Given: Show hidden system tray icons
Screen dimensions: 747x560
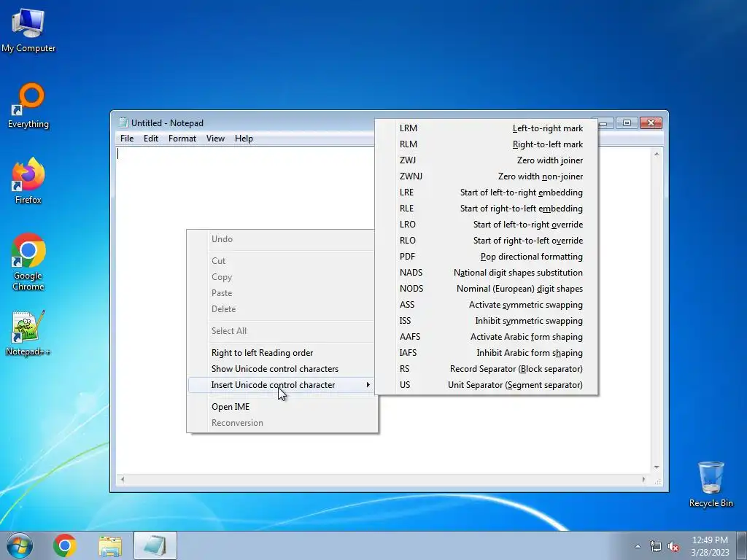Looking at the screenshot, I should point(638,546).
